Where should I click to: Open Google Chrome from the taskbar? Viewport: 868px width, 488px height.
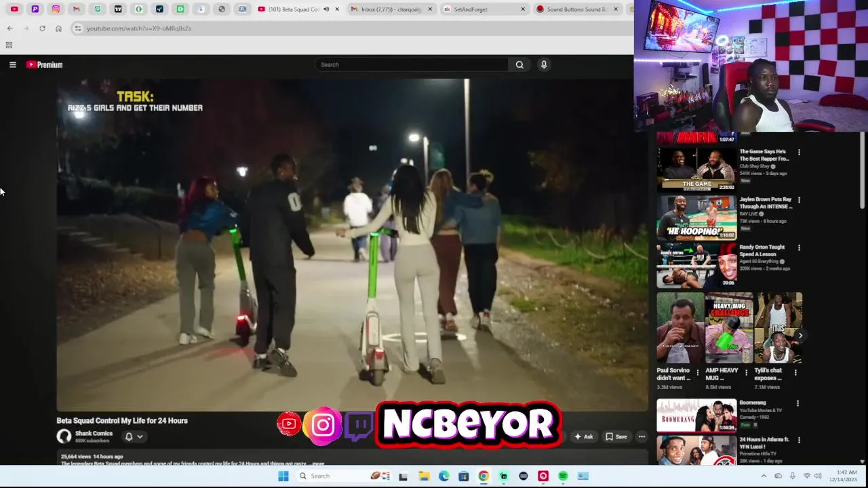(x=484, y=476)
